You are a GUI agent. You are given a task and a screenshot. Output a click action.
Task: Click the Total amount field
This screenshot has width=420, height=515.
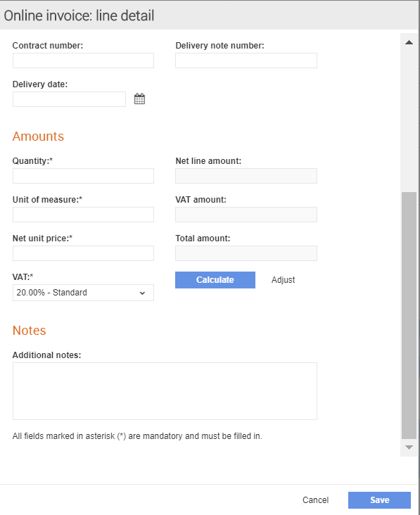246,253
